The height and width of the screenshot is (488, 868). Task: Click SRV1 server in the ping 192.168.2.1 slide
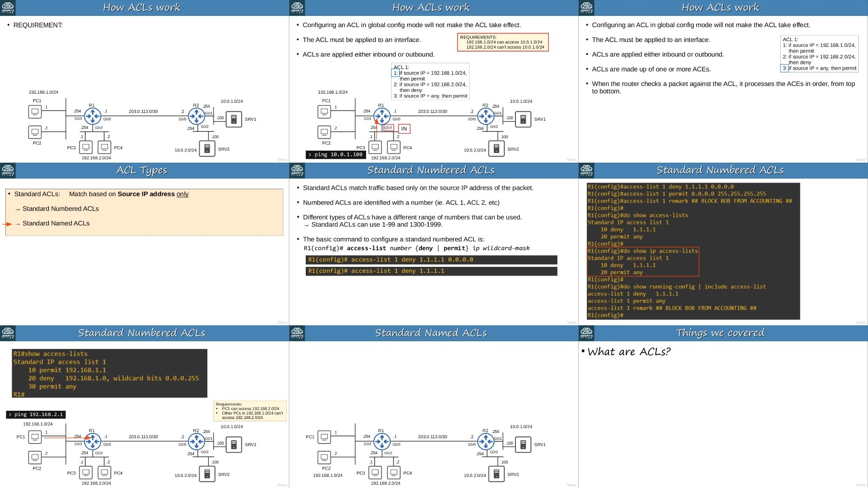234,445
